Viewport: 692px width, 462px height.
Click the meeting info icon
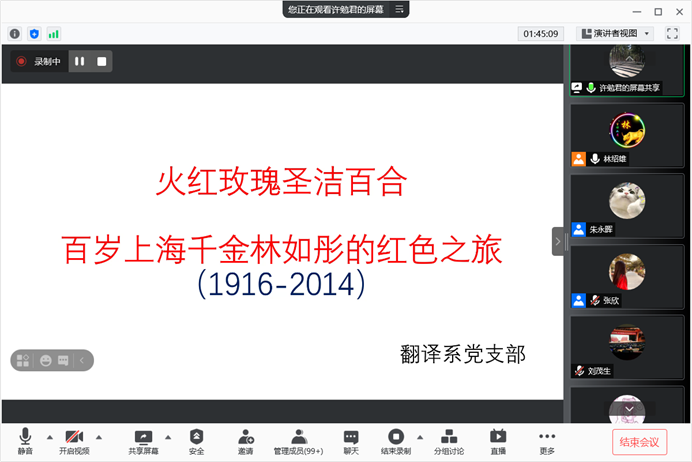[x=15, y=33]
